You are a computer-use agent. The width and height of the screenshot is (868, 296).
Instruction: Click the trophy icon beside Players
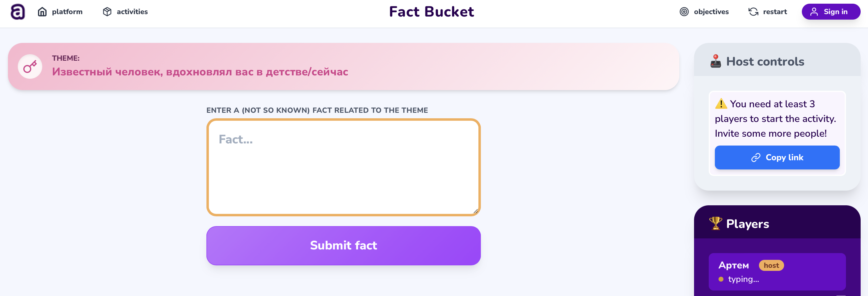tap(715, 223)
